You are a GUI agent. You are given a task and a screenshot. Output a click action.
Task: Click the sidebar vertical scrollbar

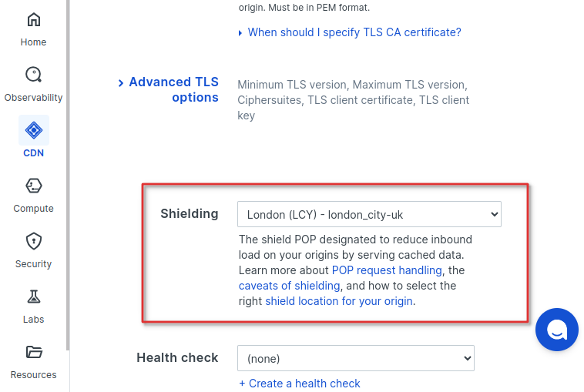click(x=68, y=175)
